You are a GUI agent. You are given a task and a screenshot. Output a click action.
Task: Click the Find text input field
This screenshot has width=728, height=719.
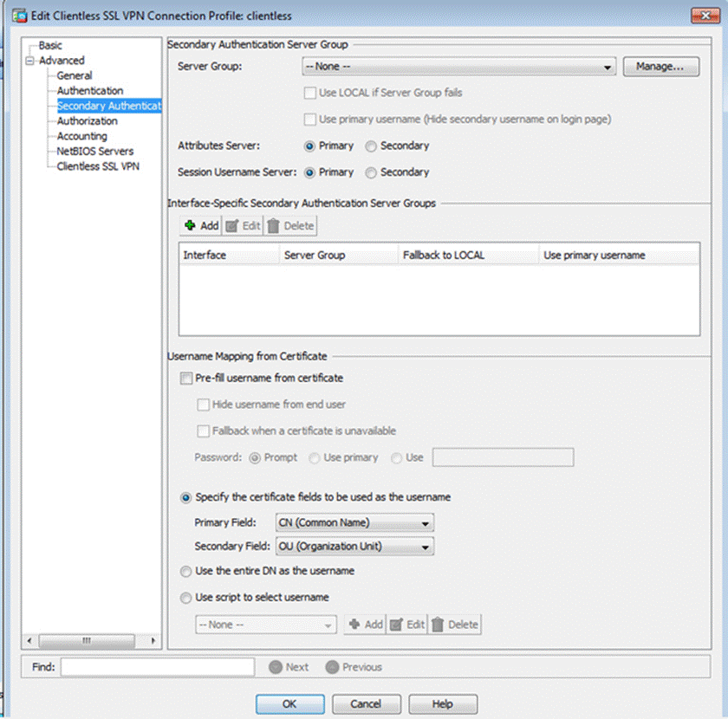click(x=157, y=667)
